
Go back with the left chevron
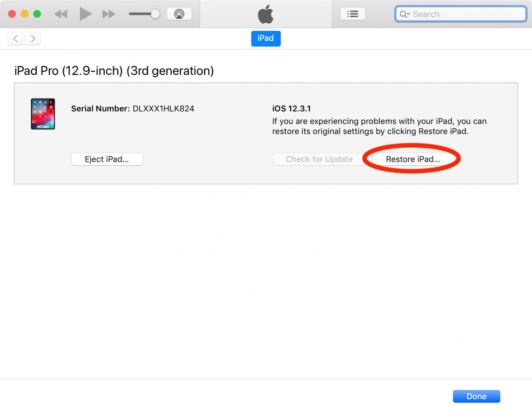tap(16, 39)
